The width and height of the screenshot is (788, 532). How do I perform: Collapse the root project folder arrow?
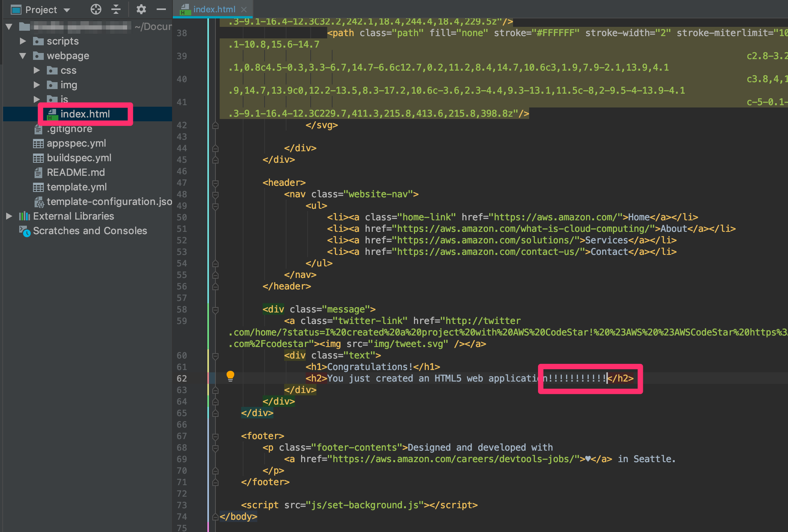coord(9,26)
